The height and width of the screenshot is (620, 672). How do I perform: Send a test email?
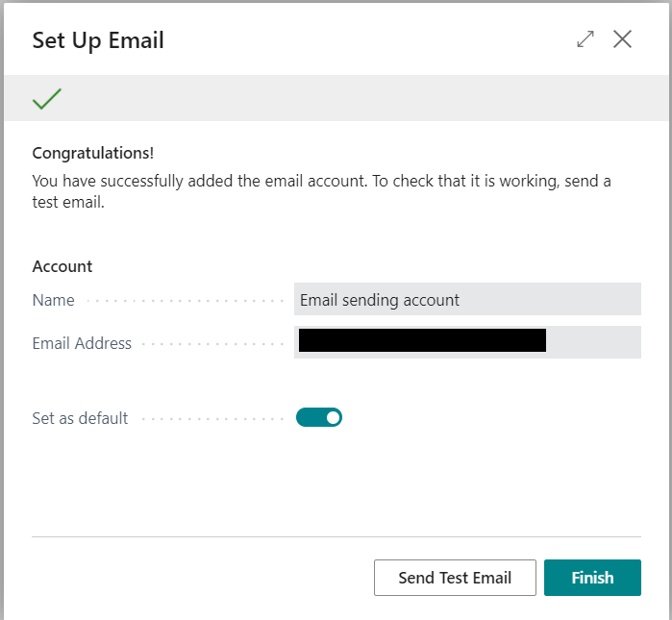[455, 578]
